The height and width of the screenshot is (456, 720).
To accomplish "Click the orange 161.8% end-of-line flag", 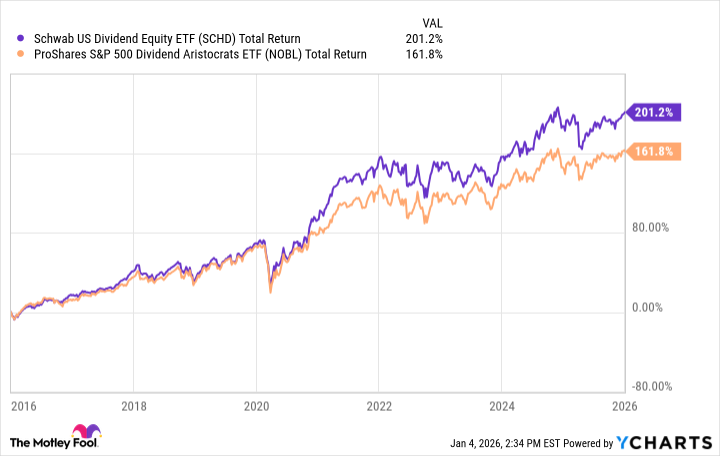I will click(x=654, y=152).
